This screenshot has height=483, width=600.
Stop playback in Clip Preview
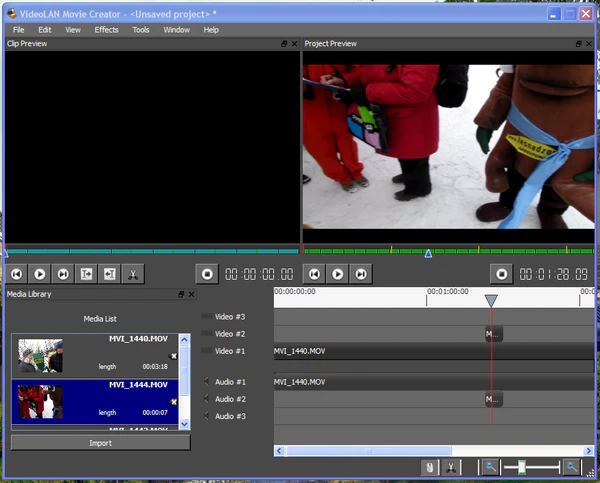pyautogui.click(x=207, y=273)
